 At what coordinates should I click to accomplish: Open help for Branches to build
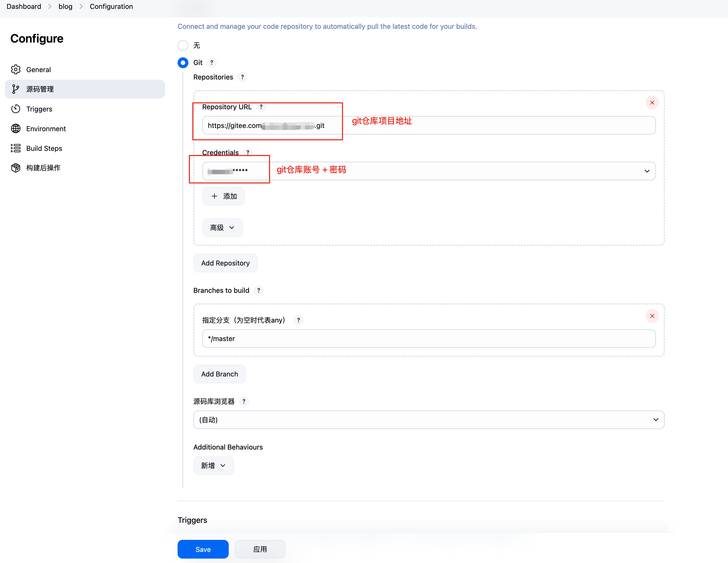[x=259, y=290]
